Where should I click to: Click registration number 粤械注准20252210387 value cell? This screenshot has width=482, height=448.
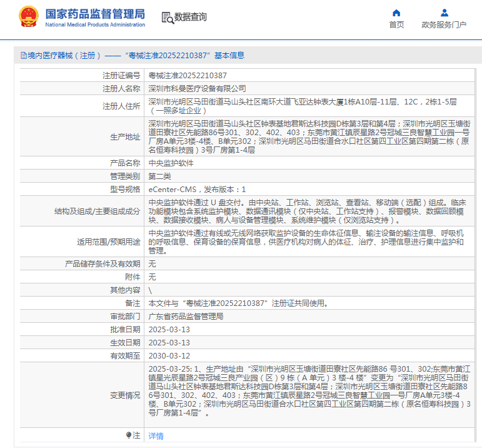187,75
